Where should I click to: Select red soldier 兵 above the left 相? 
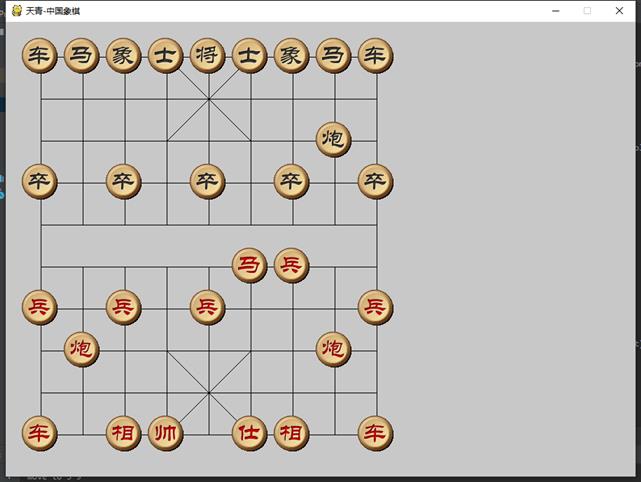click(123, 307)
